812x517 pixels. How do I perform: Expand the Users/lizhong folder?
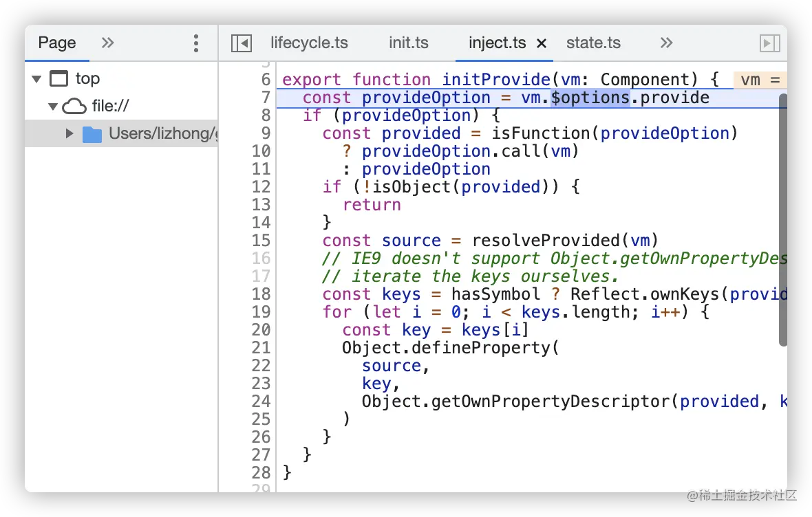click(70, 133)
